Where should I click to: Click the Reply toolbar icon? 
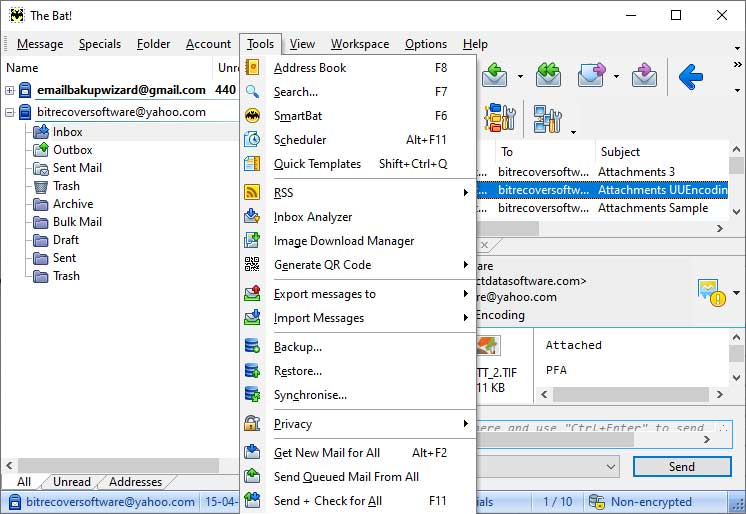[494, 76]
